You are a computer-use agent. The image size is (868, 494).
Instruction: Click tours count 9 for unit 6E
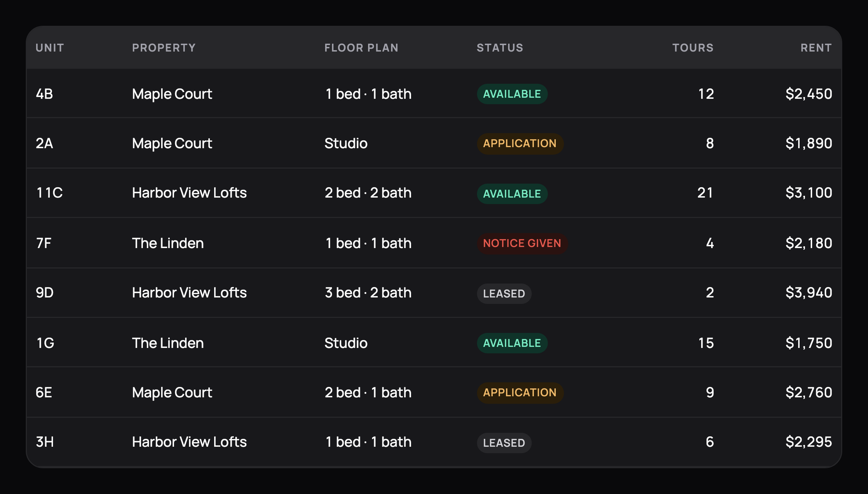[x=710, y=392]
